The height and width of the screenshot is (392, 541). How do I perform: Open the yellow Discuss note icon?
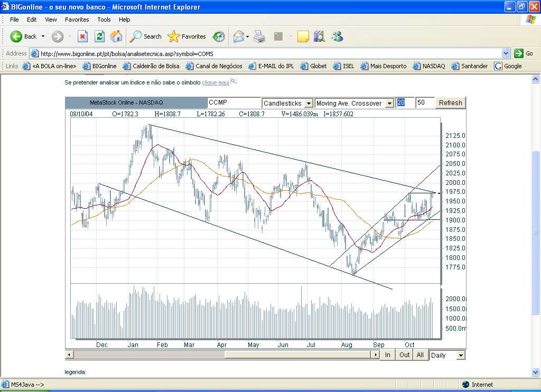[x=303, y=36]
